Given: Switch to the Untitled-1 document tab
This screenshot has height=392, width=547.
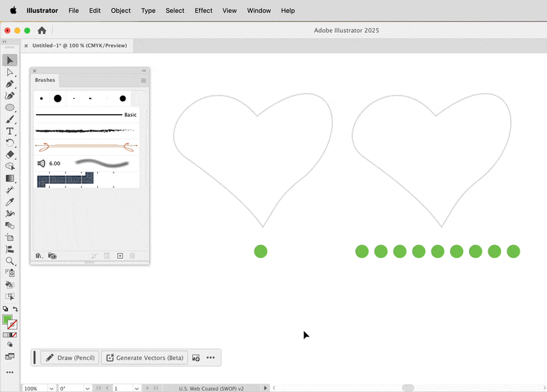Looking at the screenshot, I should point(79,45).
